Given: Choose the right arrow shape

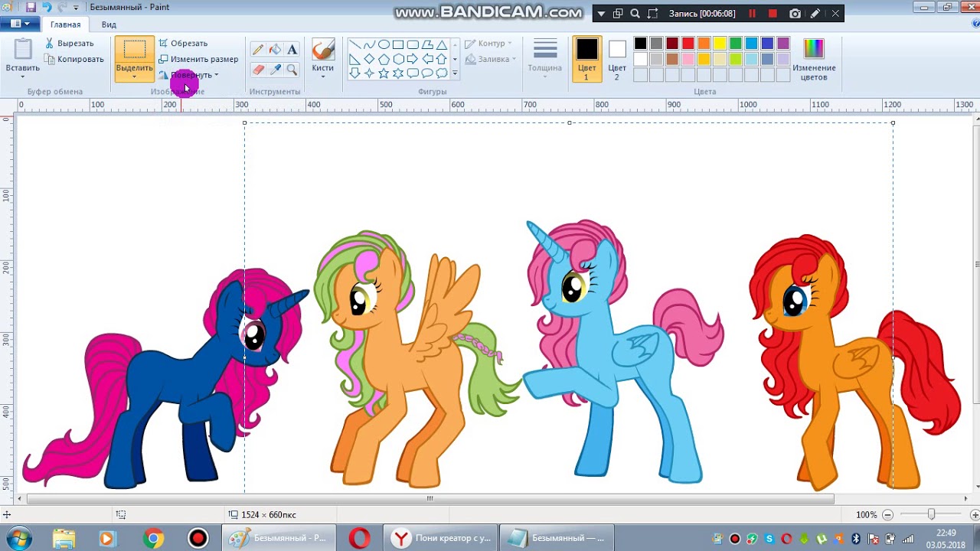Looking at the screenshot, I should (413, 59).
